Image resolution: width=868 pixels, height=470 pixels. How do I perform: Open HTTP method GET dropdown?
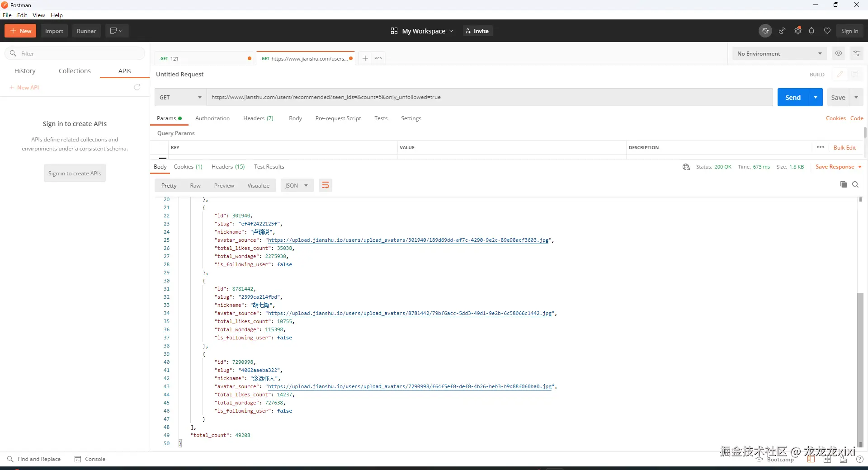tap(180, 97)
